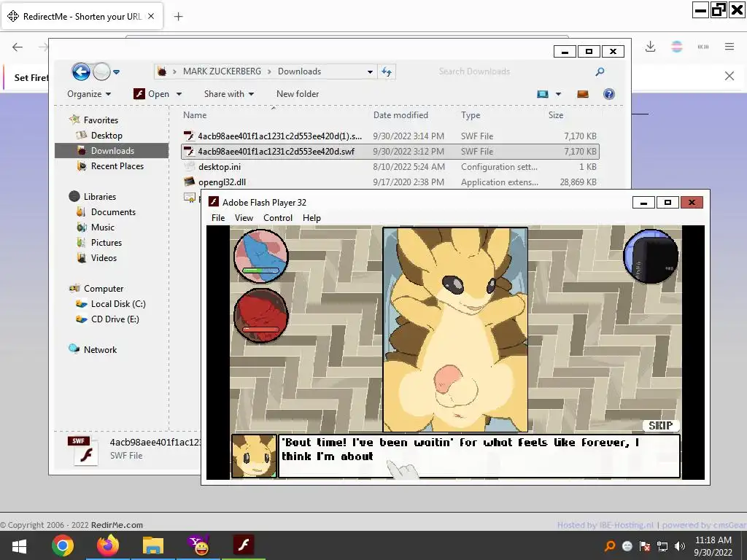Click the browser back arrow
Viewport: 747px width, 560px height.
[18, 47]
